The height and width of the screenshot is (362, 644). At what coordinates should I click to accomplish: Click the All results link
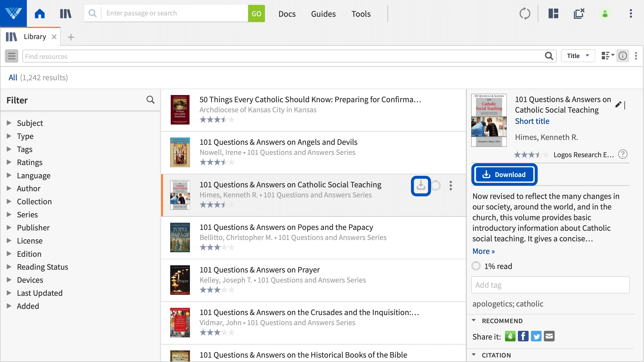(x=13, y=77)
